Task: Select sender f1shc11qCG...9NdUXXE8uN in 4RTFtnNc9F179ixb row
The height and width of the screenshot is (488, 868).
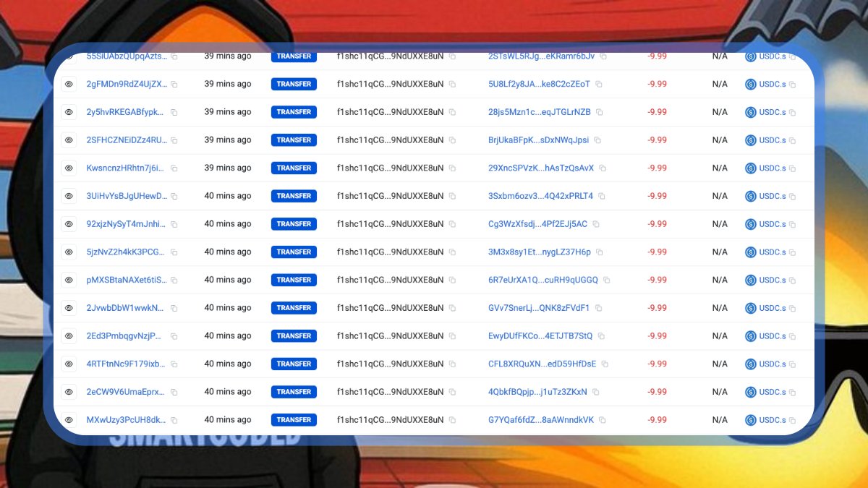Action: coord(390,364)
